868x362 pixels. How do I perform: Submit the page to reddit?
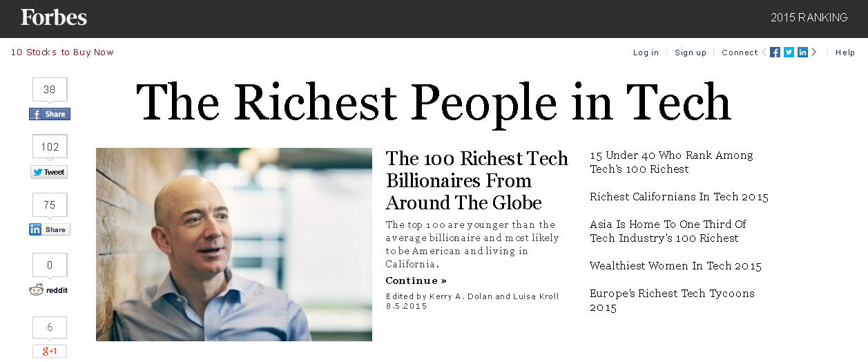coord(50,290)
